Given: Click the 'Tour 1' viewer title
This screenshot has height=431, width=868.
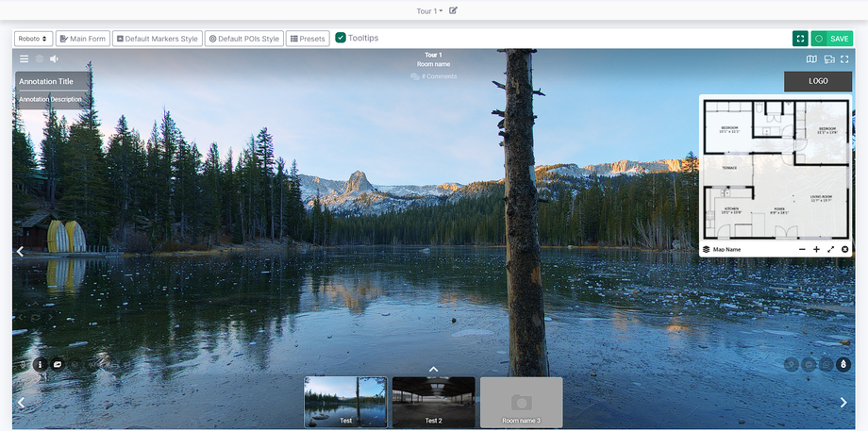Looking at the screenshot, I should click(433, 55).
